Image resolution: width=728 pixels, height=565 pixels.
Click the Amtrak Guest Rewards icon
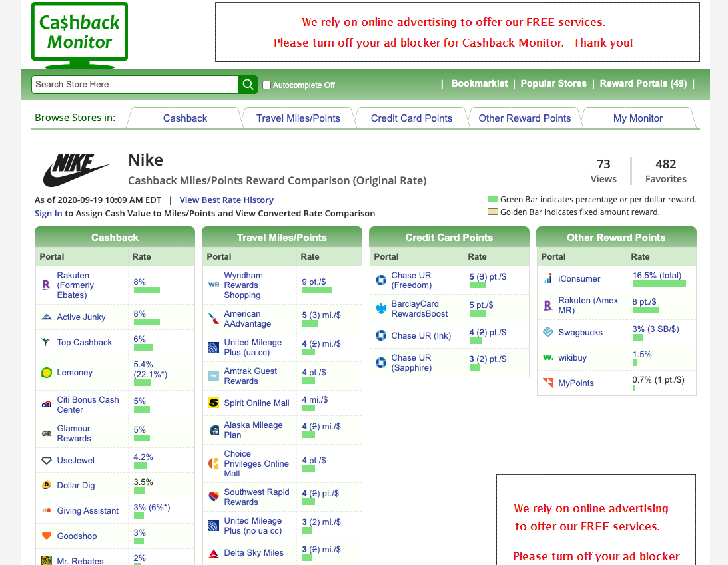pos(214,376)
